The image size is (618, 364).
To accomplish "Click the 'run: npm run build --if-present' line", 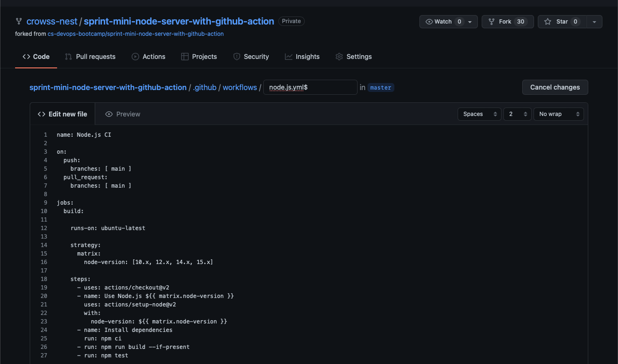I will click(x=133, y=347).
